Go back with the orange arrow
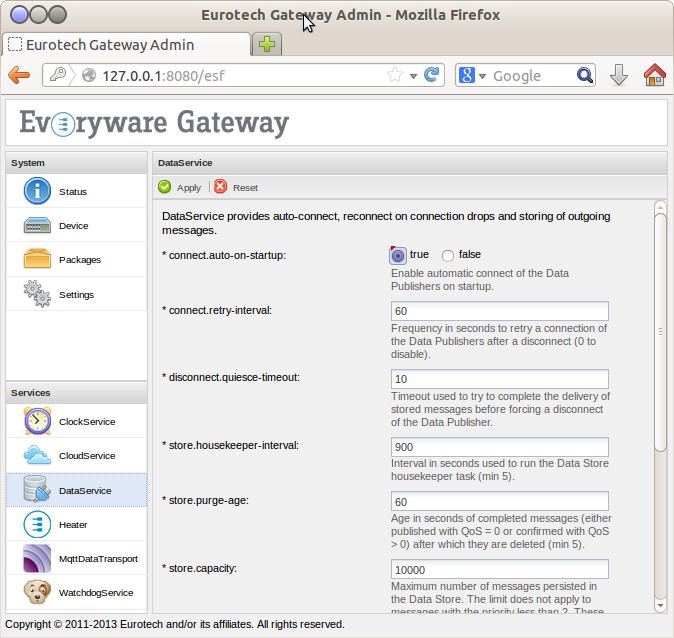Image resolution: width=674 pixels, height=638 pixels. pyautogui.click(x=19, y=75)
